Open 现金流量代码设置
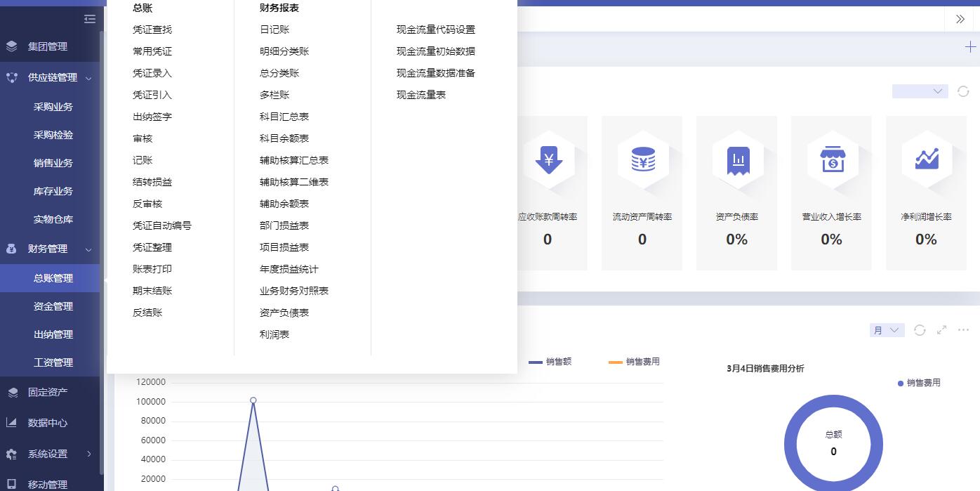The image size is (980, 491). [436, 30]
